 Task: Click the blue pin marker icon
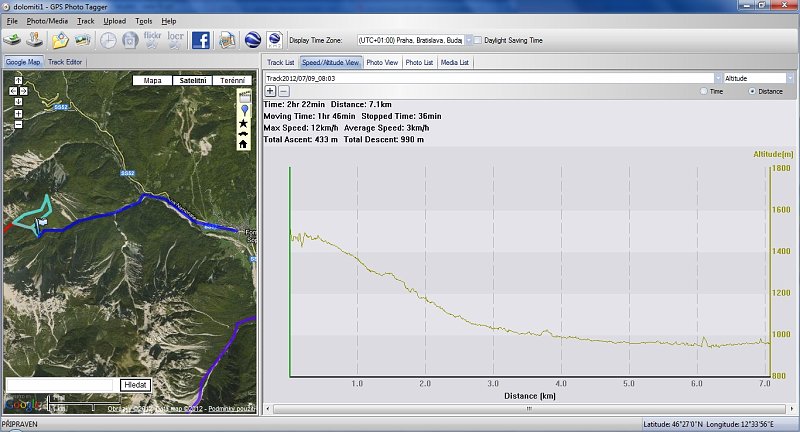(x=244, y=110)
